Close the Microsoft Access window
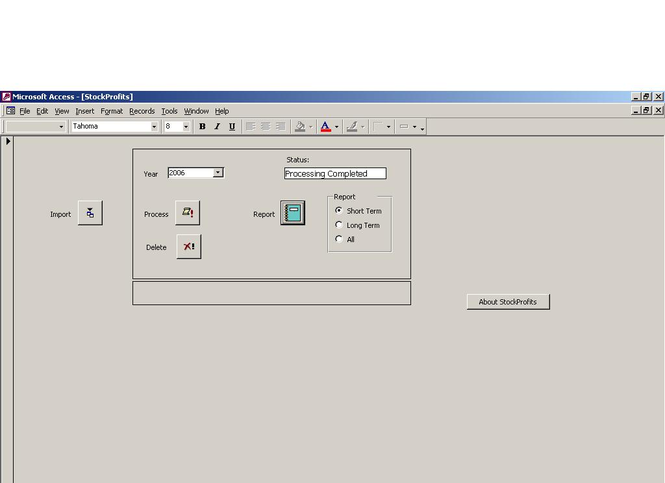 (658, 97)
